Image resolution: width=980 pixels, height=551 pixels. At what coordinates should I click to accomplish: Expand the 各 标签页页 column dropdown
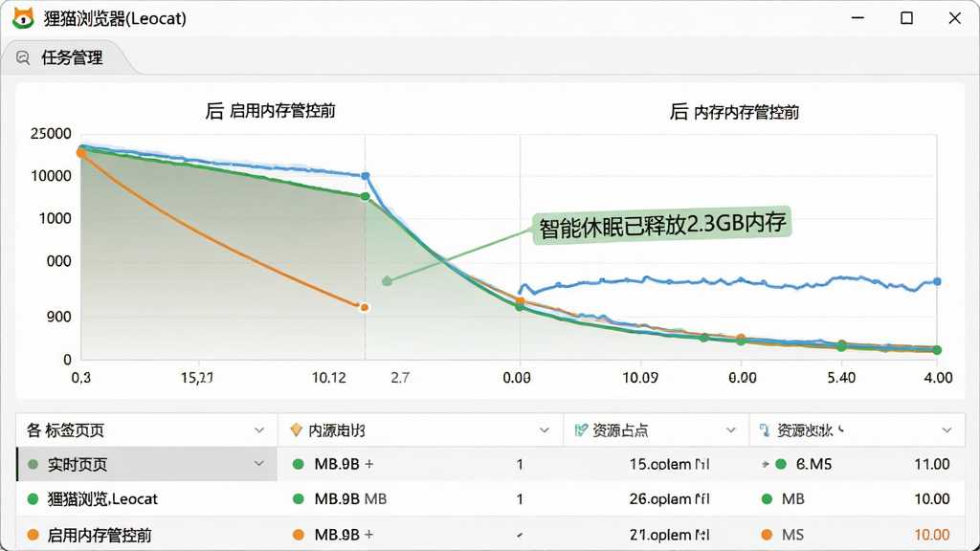tap(258, 430)
